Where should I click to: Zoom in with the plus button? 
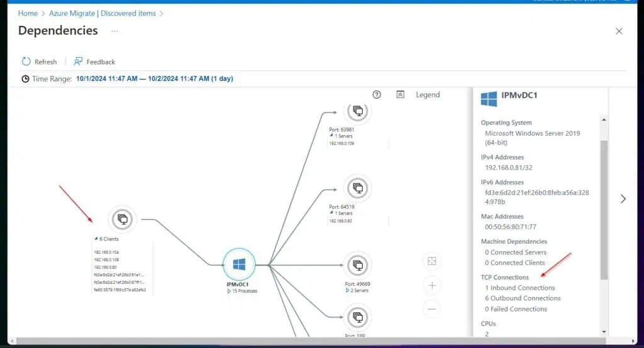point(432,285)
